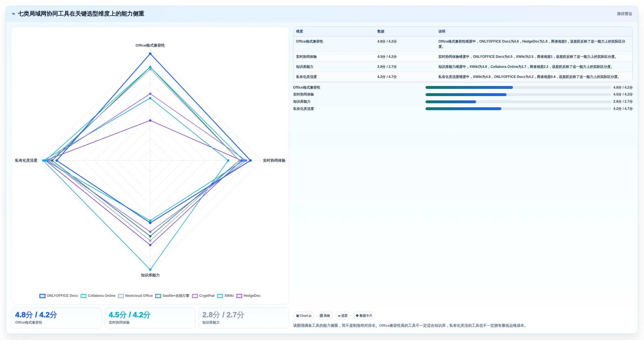Click the icon beside the chart title

(14, 14)
